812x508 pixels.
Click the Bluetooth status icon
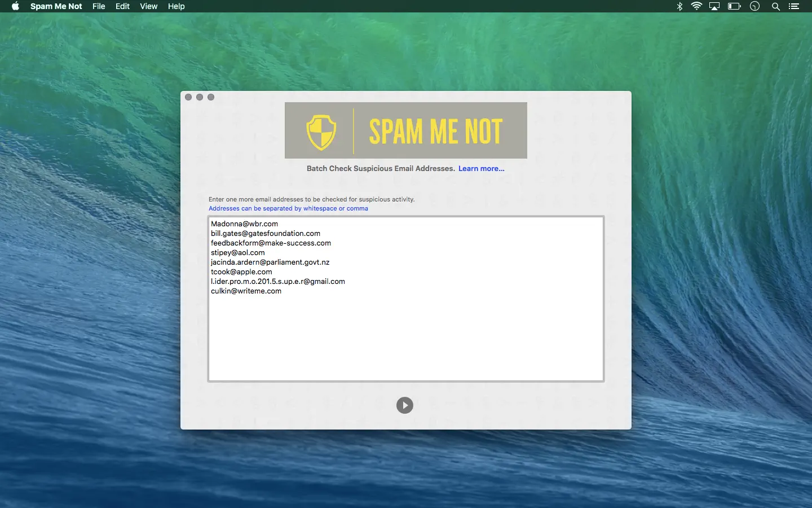tap(679, 6)
